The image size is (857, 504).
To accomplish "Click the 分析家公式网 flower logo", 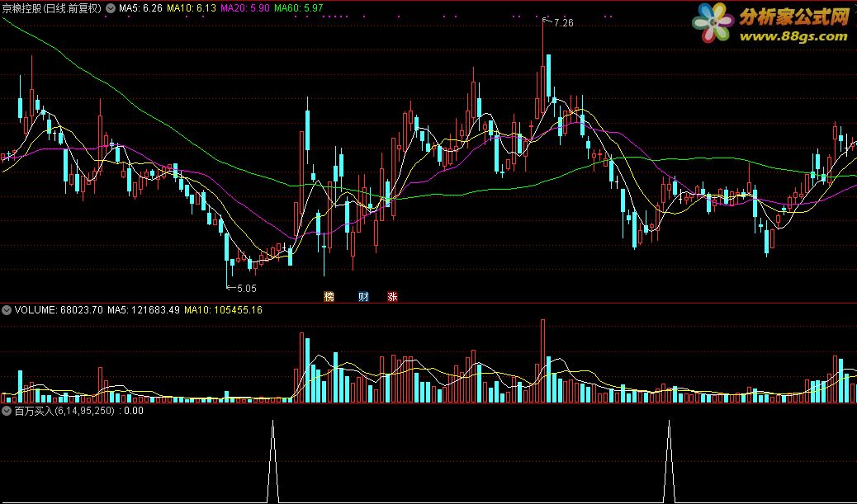I will point(713,23).
